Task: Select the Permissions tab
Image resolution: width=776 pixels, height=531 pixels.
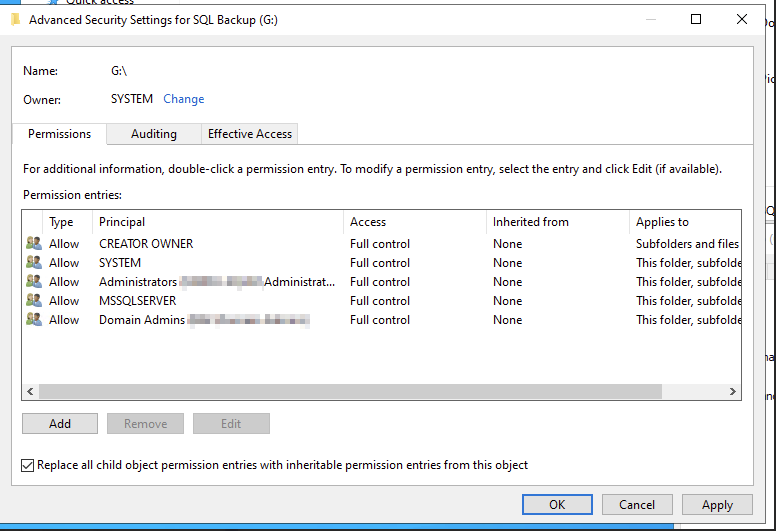Action: (x=60, y=134)
